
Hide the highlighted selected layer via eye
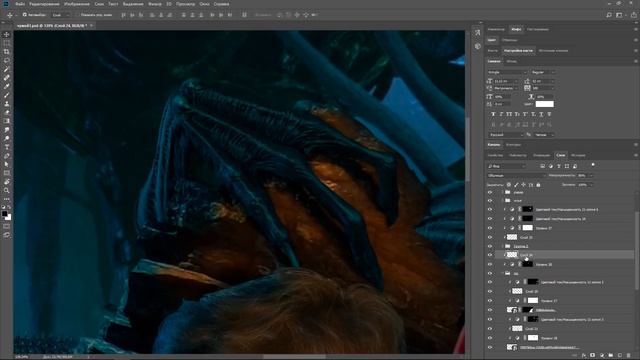pyautogui.click(x=490, y=255)
